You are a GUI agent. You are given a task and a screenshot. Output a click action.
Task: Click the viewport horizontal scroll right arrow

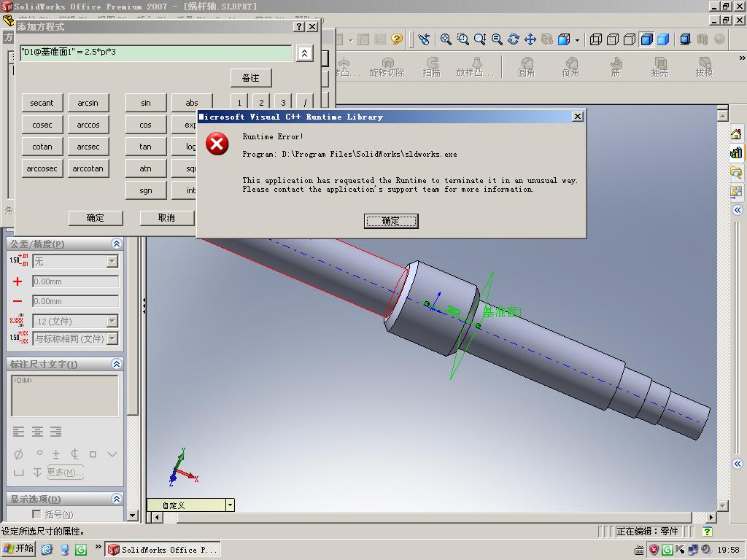coord(711,517)
